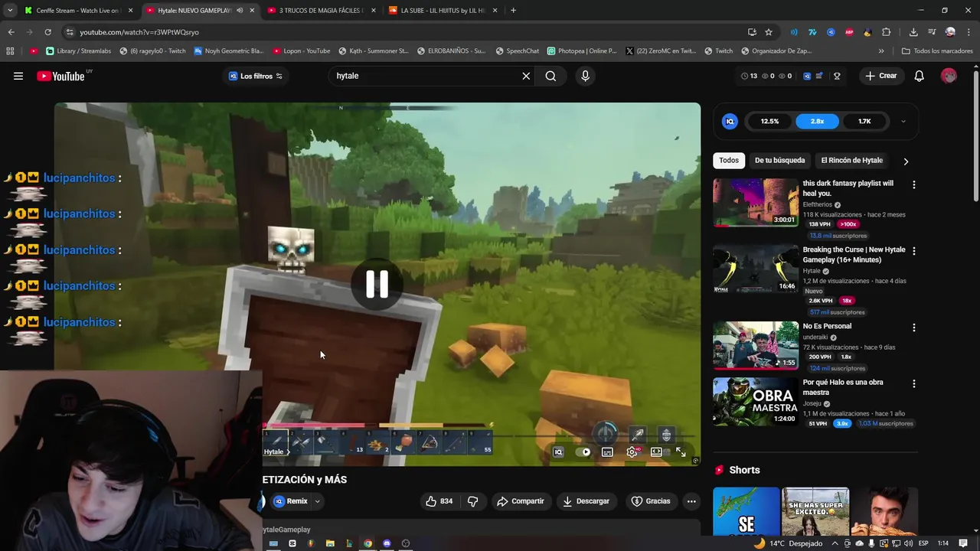Select the 1.7K vidIQ stat pill
The width and height of the screenshot is (980, 551).
tap(864, 121)
